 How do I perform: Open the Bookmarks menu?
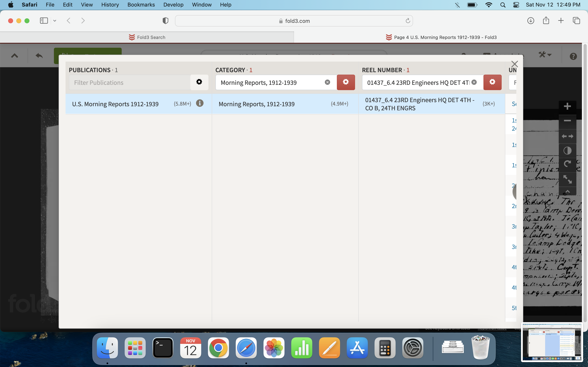(141, 5)
